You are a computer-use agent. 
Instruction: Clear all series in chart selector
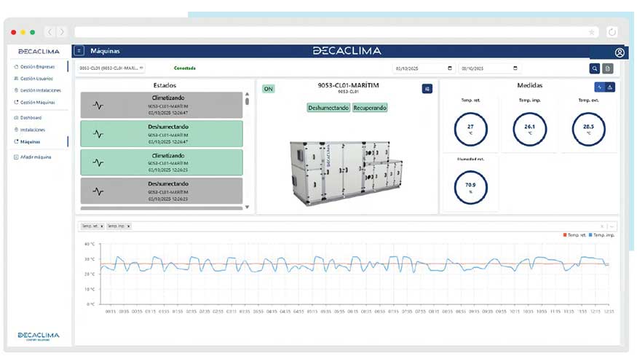602,226
